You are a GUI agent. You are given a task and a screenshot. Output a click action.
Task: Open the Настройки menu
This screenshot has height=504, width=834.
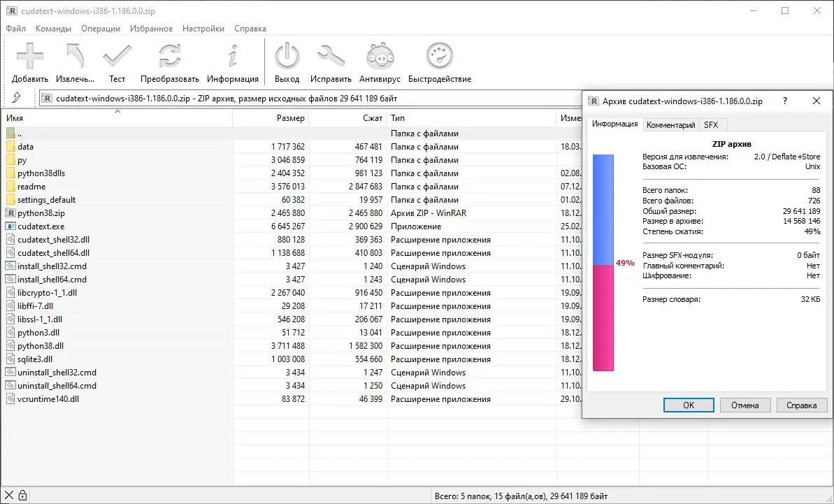pos(203,29)
